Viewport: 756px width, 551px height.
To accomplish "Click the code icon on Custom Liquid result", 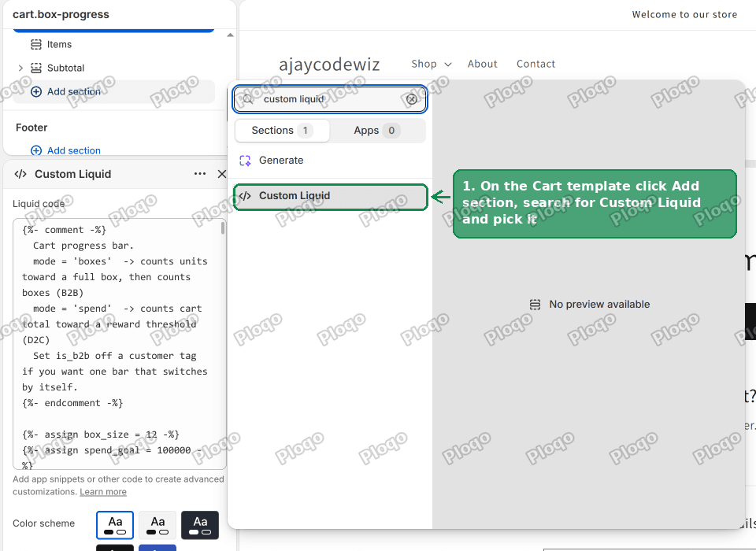I will pos(245,196).
